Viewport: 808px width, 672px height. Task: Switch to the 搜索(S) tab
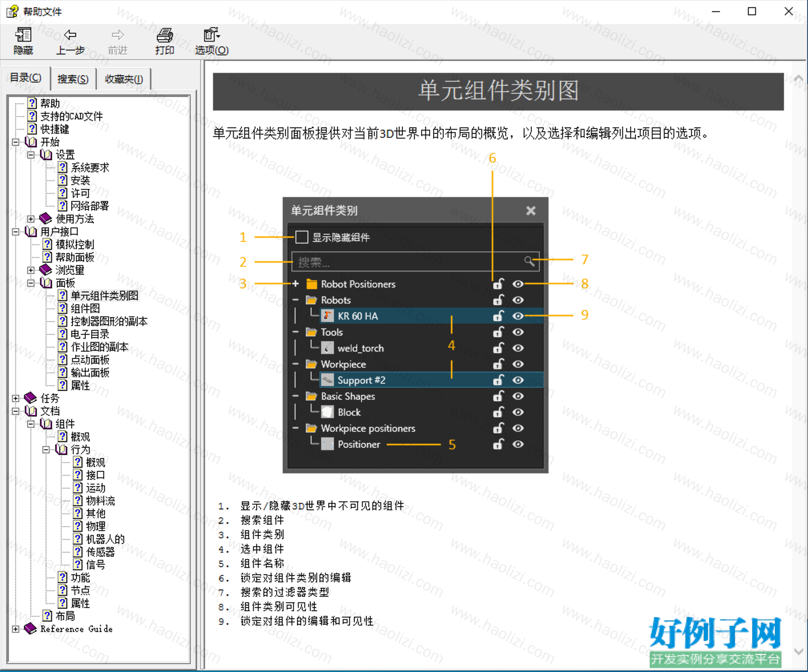(x=73, y=79)
